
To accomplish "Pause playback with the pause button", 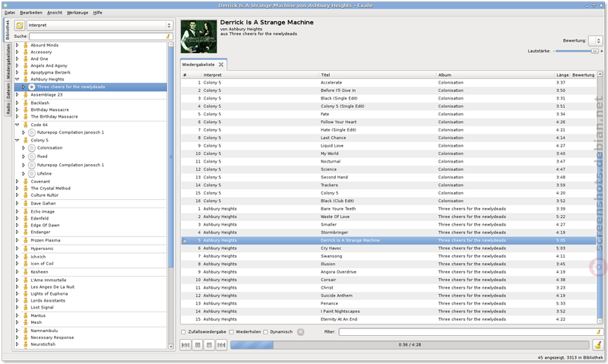I will click(x=198, y=344).
